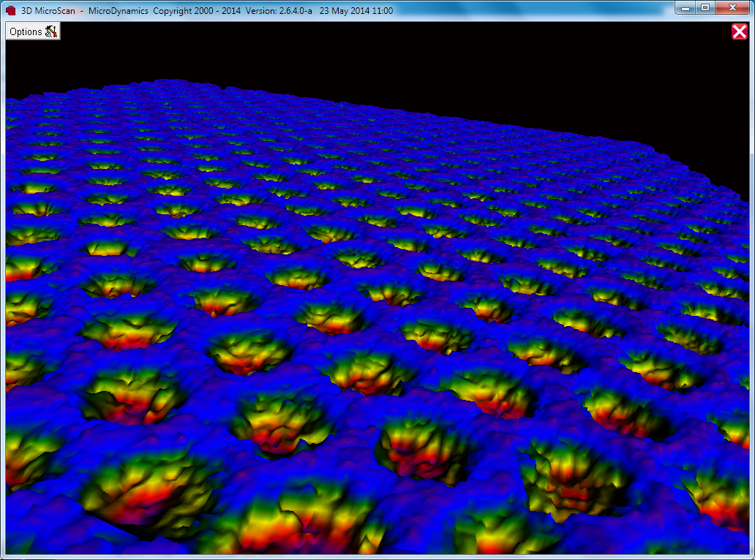Open the Options menu button
The image size is (755, 560).
click(33, 31)
